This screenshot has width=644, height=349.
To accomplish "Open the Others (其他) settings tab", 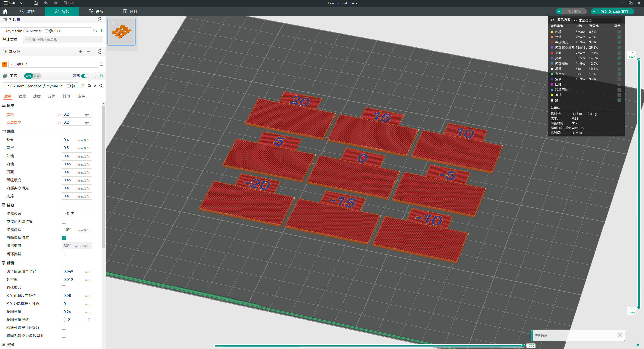I will 66,96.
